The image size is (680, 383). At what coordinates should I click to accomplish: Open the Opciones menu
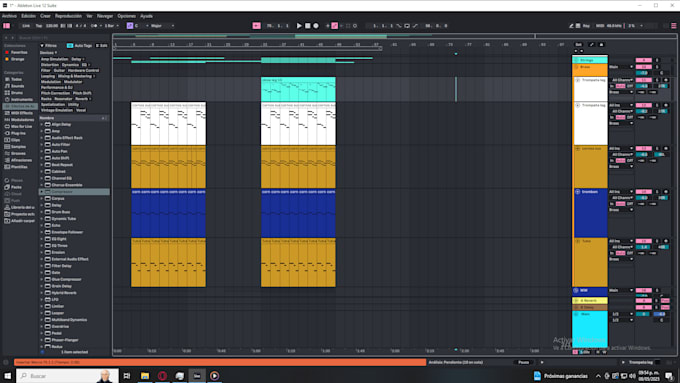point(127,16)
